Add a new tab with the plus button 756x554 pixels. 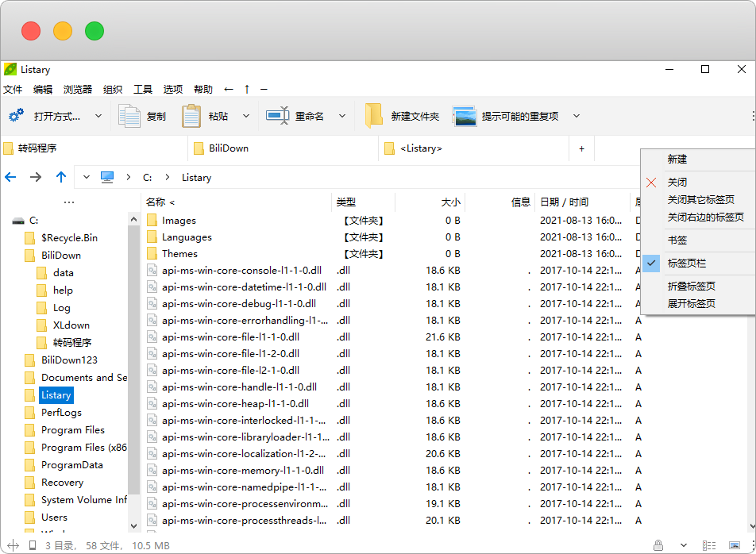pyautogui.click(x=581, y=148)
